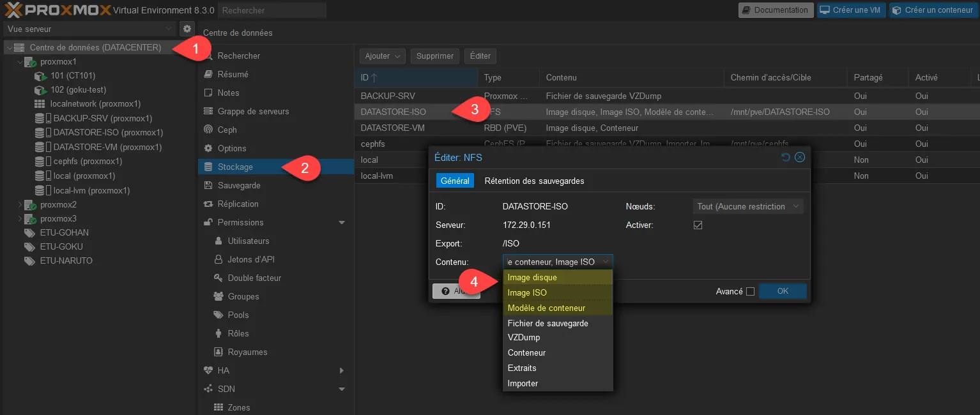Select the ETU-GOHAN tag icon

click(29, 232)
